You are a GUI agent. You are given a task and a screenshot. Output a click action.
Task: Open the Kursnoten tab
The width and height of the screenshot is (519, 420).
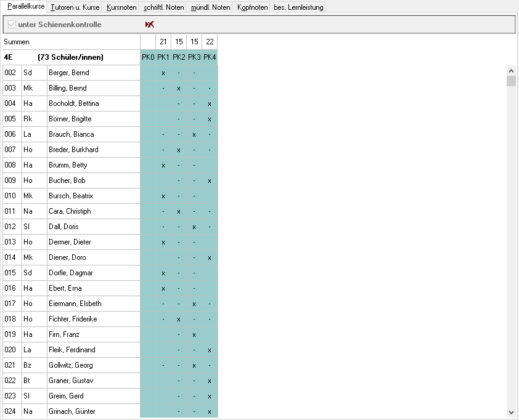[121, 7]
